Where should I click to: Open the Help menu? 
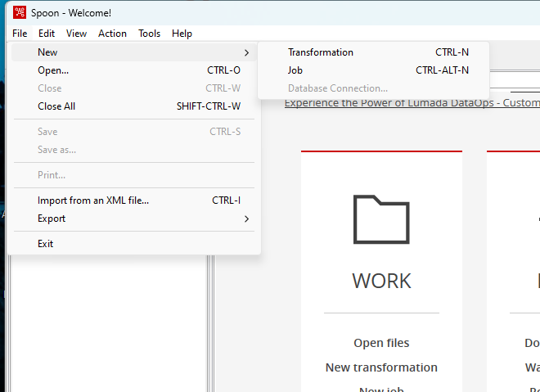pos(182,34)
